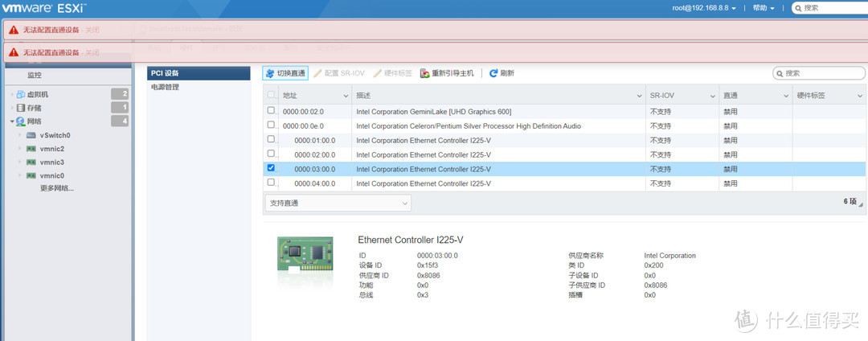Open the 硬件标签 column header dropdown arrow
This screenshot has width=868, height=341.
tap(860, 96)
